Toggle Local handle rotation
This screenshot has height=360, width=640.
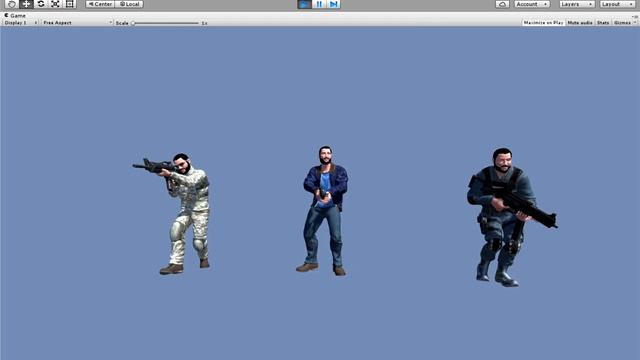129,4
